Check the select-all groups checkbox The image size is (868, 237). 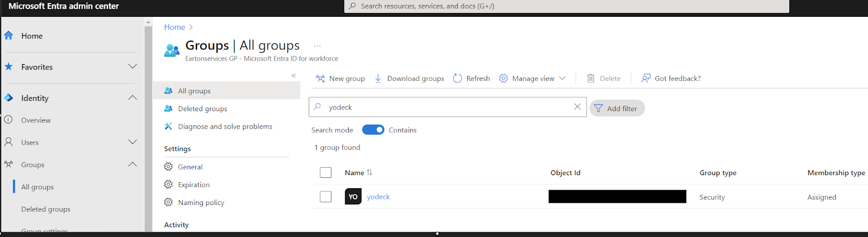[325, 172]
